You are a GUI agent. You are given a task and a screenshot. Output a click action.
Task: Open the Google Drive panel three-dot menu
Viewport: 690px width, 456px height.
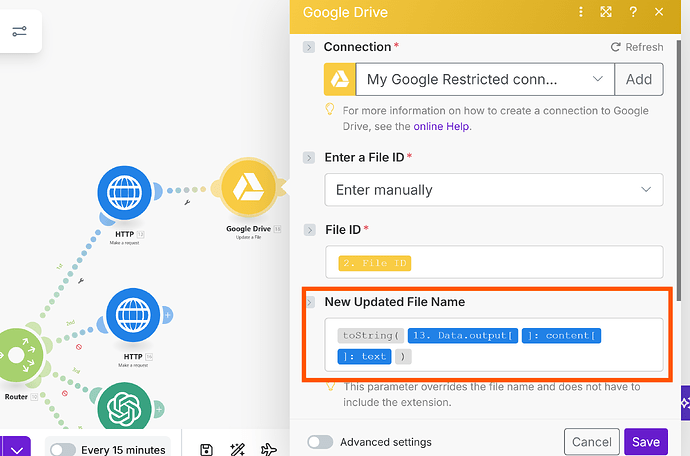click(x=581, y=12)
